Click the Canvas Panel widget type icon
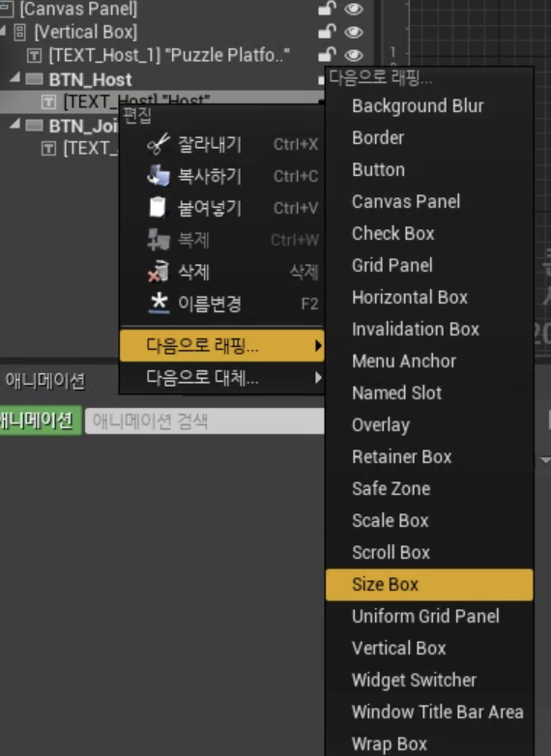The image size is (551, 756). pos(6,8)
